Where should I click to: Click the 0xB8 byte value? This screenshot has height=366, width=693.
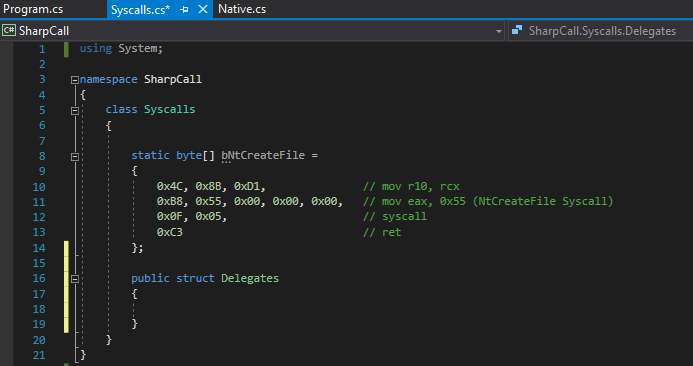pos(170,201)
